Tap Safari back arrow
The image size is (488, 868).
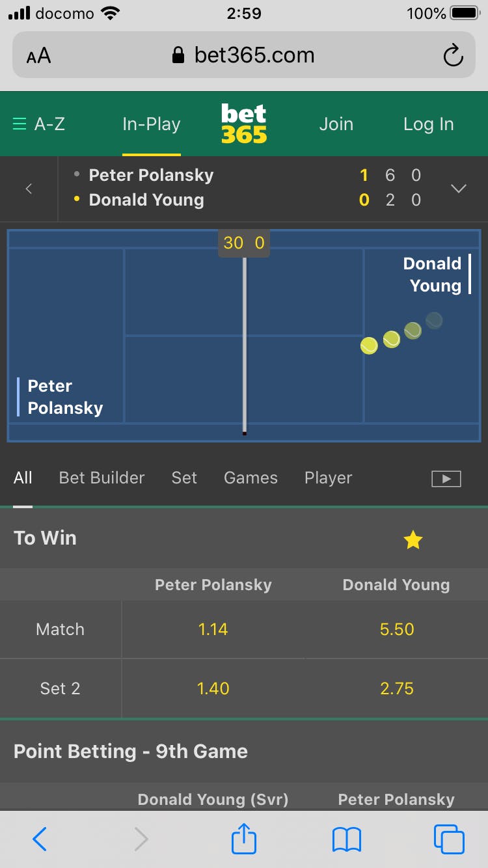coord(40,839)
